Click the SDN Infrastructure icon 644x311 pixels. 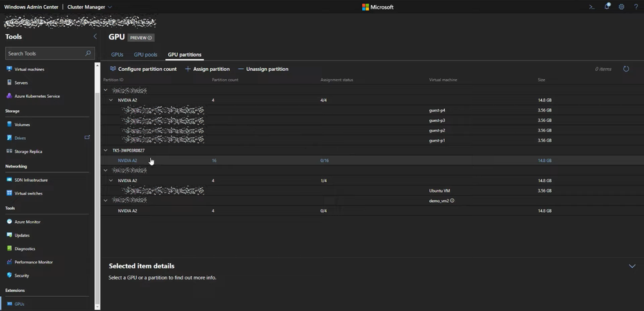(x=10, y=180)
